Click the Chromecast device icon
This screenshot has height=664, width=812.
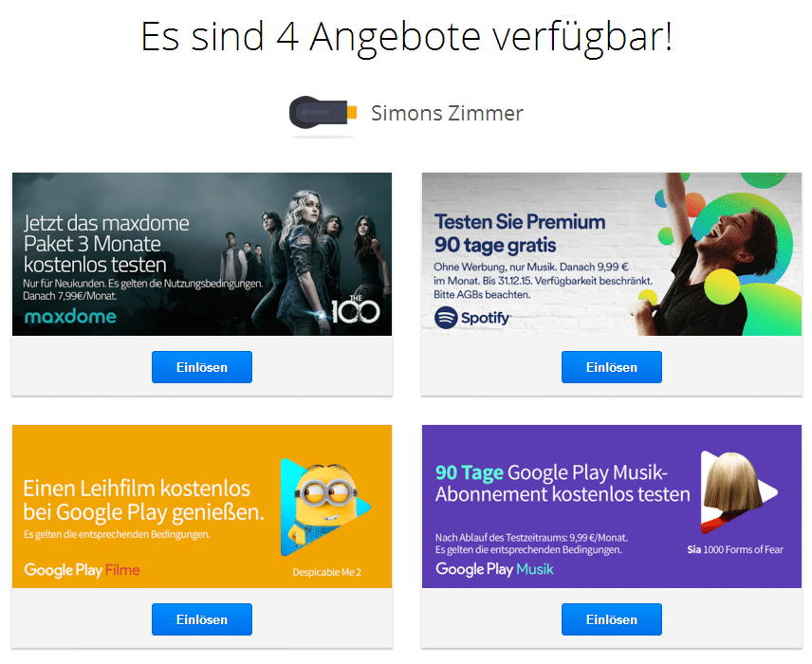click(323, 112)
